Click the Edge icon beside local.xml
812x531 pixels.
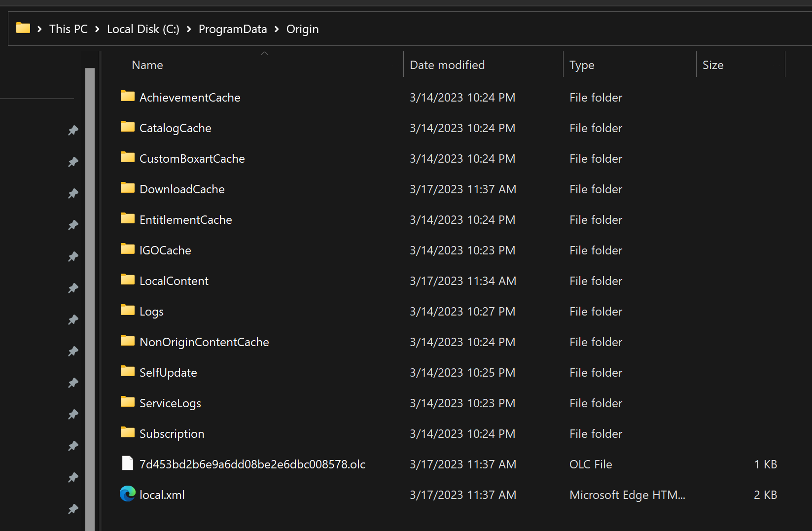point(128,494)
